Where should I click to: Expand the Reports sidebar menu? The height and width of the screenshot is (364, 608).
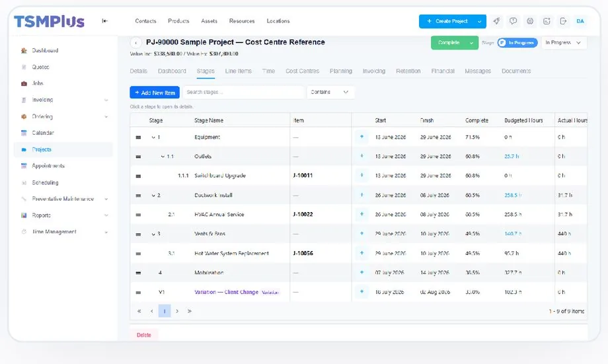click(106, 215)
